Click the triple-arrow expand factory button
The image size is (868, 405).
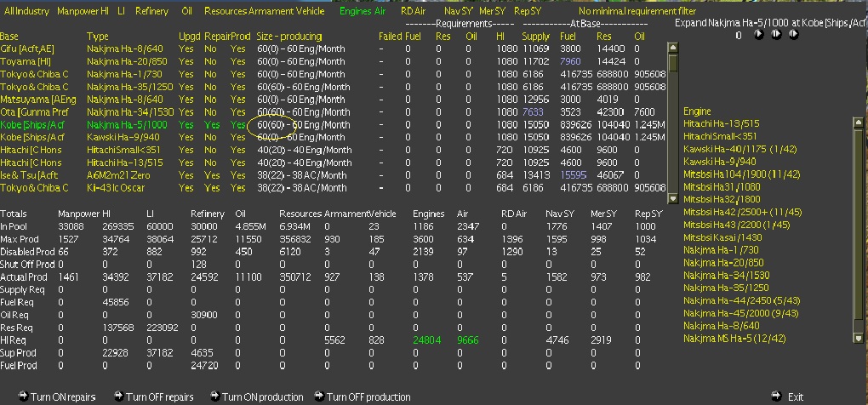click(794, 34)
